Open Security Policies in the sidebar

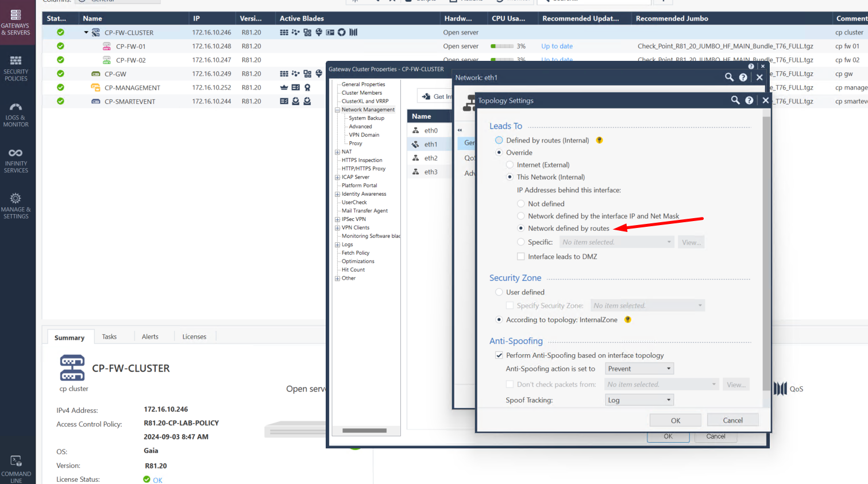tap(16, 68)
